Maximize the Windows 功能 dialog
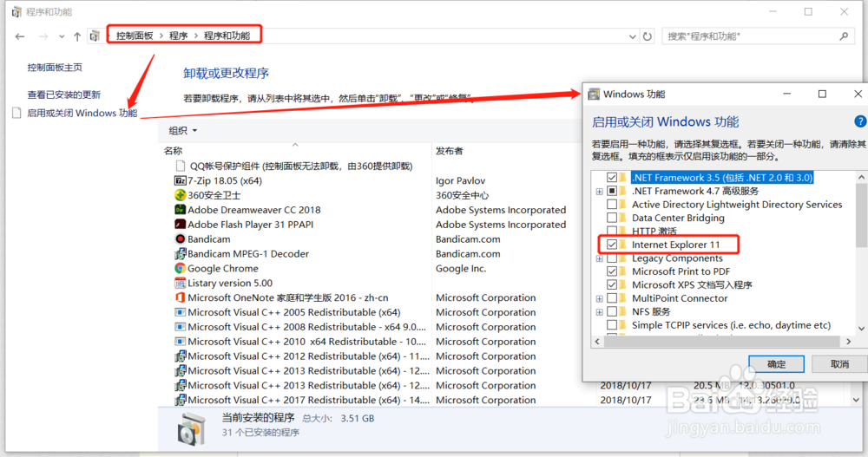The width and height of the screenshot is (868, 457). pyautogui.click(x=822, y=94)
